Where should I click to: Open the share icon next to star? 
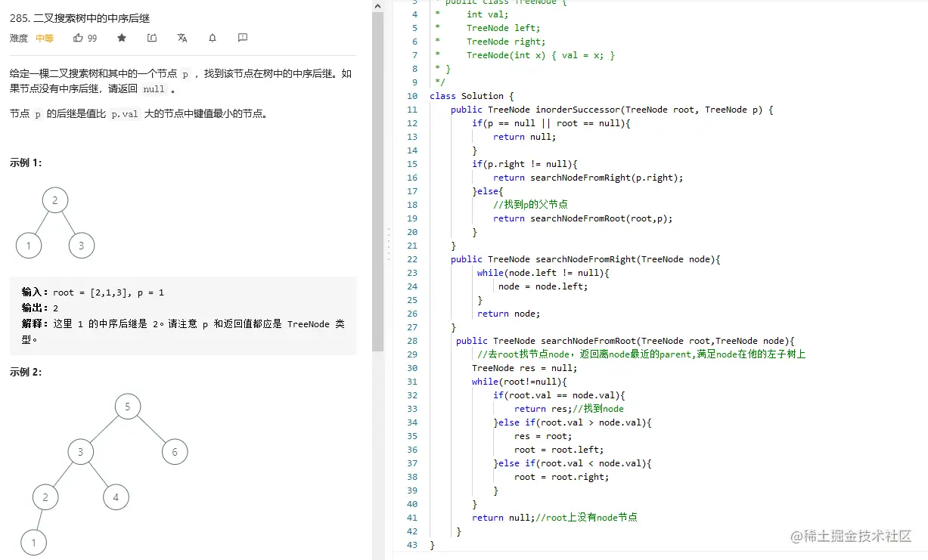point(152,38)
